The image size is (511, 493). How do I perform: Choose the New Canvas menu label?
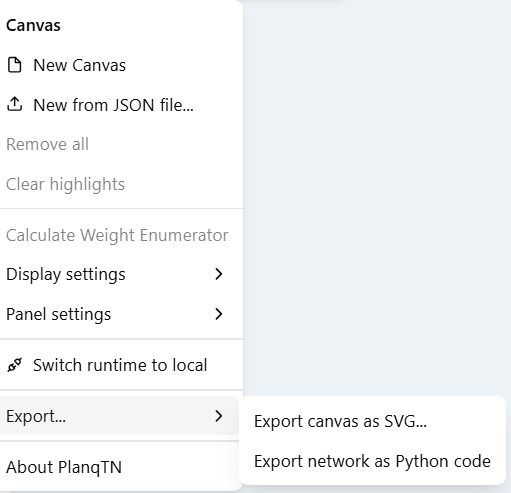click(79, 65)
